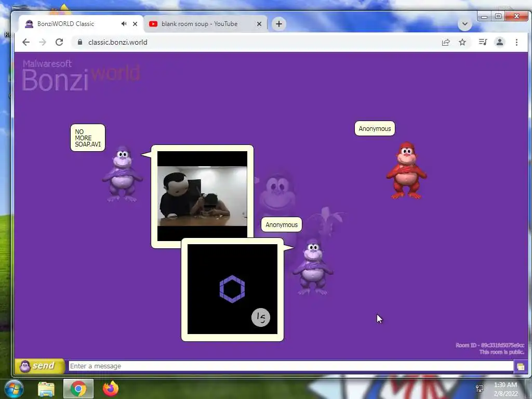Switch to the BonziWORLD Classic tab
Screen dimensions: 532x399
[81, 24]
